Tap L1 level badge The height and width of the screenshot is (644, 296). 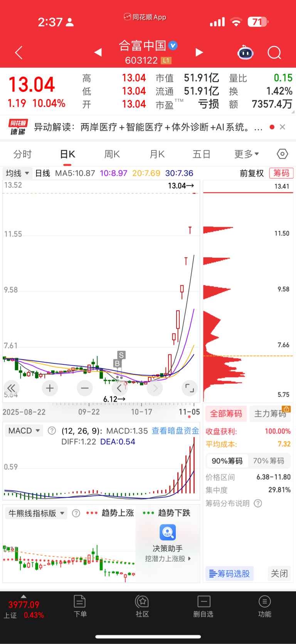point(166,61)
